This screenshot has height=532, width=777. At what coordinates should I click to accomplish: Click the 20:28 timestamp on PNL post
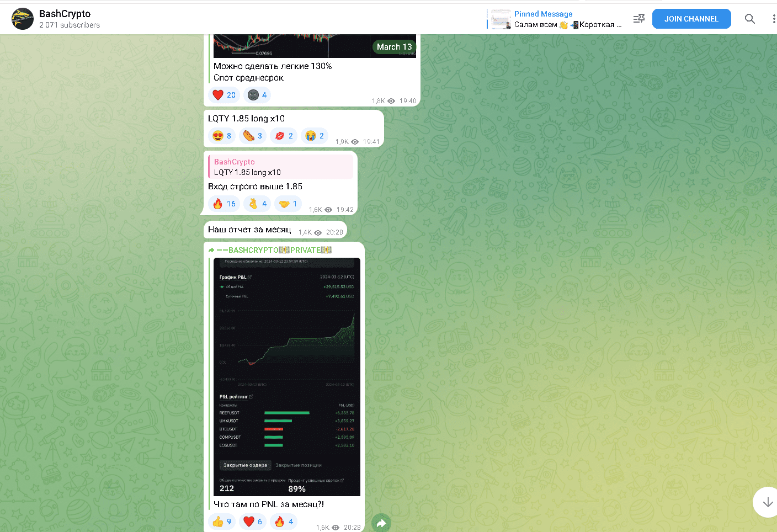pos(352,528)
